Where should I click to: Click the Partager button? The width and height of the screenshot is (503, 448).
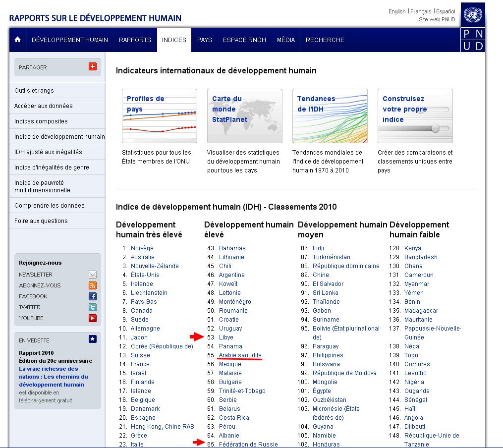pos(58,67)
